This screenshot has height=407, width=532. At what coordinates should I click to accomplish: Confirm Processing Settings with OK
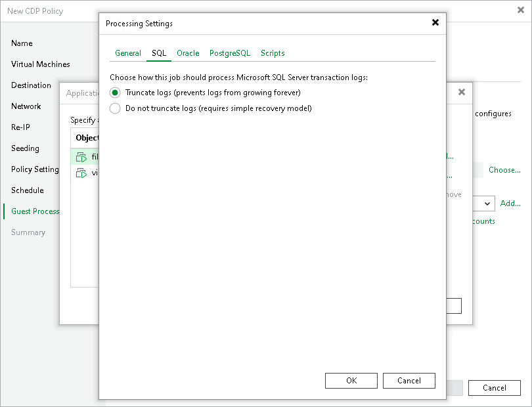click(351, 381)
